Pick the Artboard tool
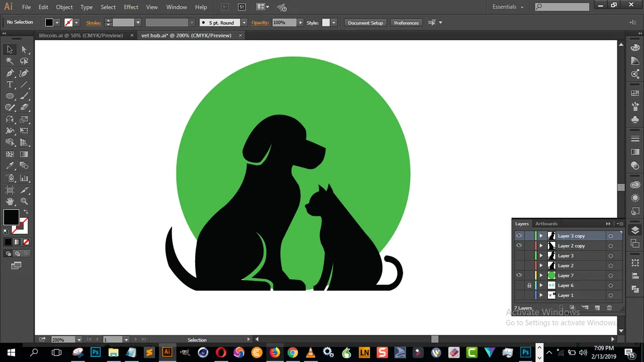Viewport: 644px width, 362px height. [10, 190]
